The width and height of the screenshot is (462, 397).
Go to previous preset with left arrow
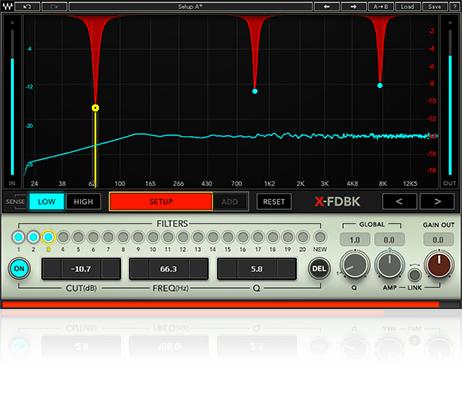(x=327, y=6)
